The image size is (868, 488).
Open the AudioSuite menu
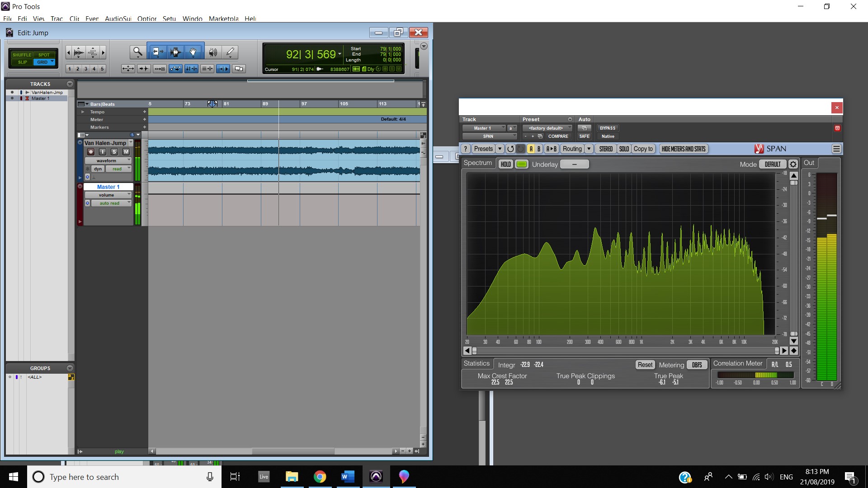(118, 19)
